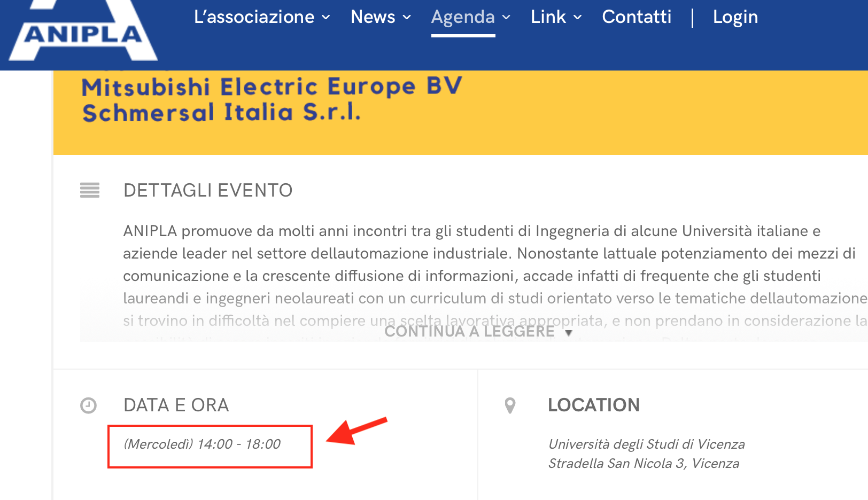Click the Mercoledì 14:00 - 18:00 time text

pos(202,444)
